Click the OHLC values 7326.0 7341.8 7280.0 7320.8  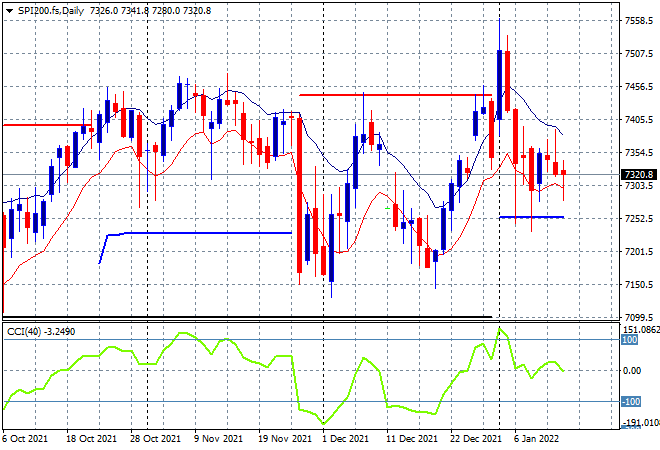(151, 11)
